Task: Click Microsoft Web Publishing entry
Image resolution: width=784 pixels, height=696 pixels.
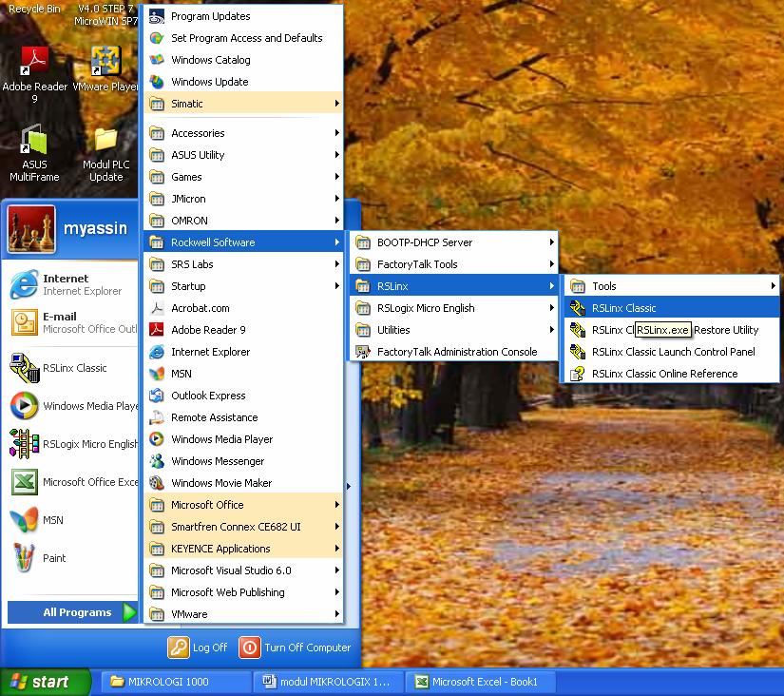Action: tap(243, 592)
